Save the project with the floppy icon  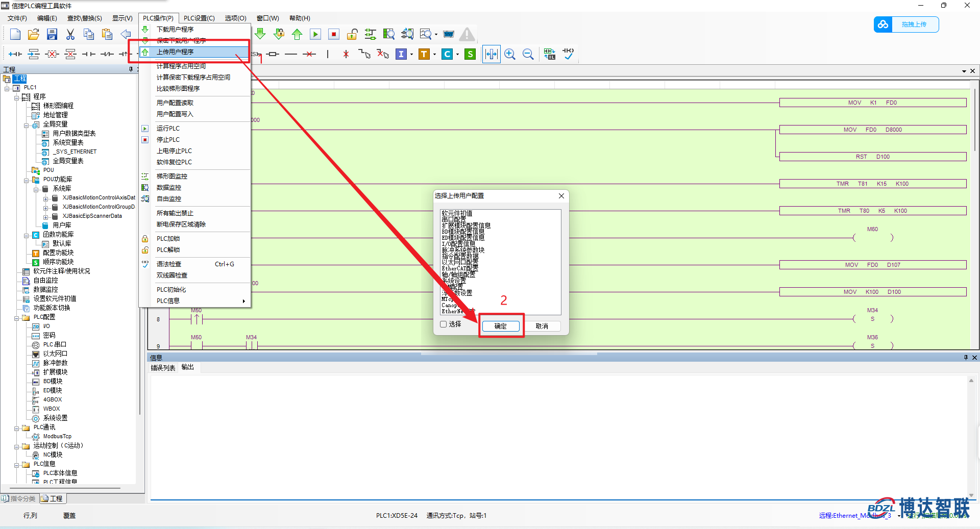[52, 34]
